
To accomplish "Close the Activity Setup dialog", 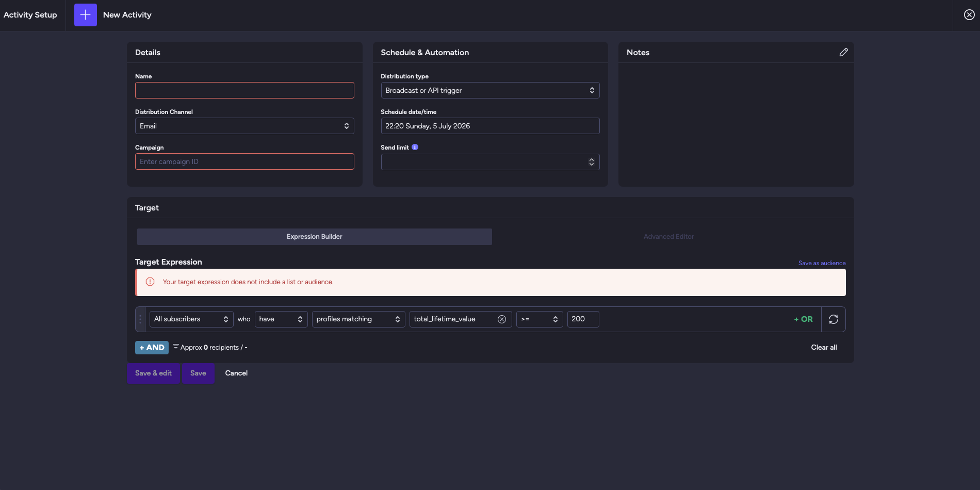I will click(x=969, y=15).
